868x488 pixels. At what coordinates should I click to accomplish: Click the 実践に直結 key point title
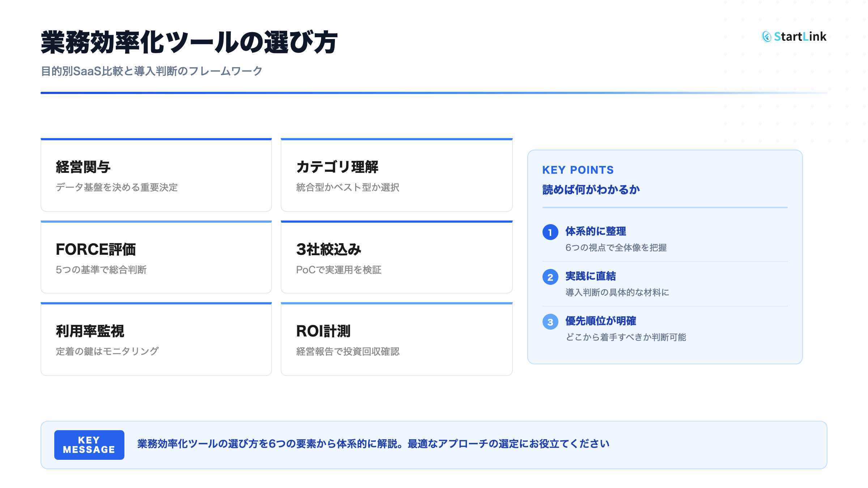coord(590,276)
